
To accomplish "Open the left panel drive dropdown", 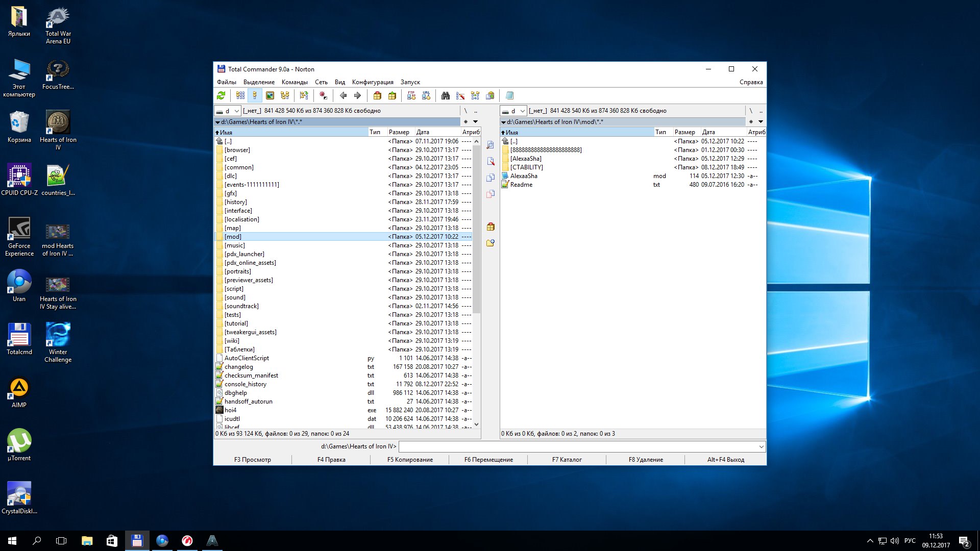I will [x=228, y=111].
